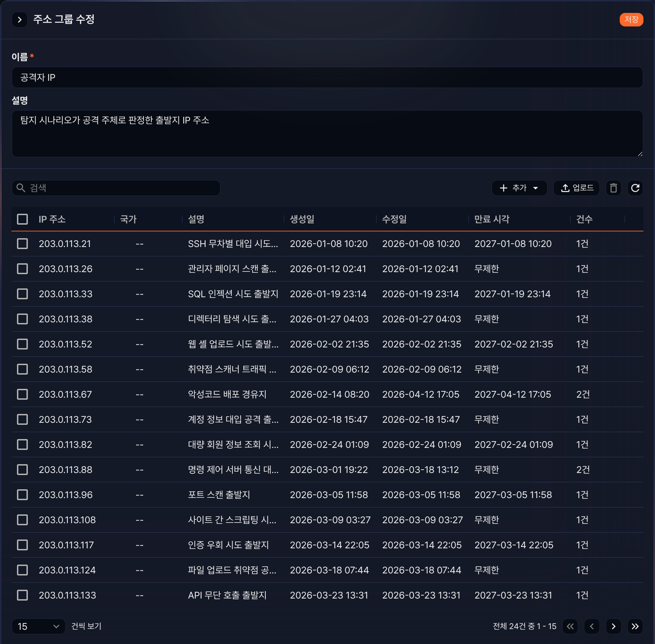This screenshot has height=644, width=655.
Task: Refresh the address list with the reload icon
Action: pos(635,188)
